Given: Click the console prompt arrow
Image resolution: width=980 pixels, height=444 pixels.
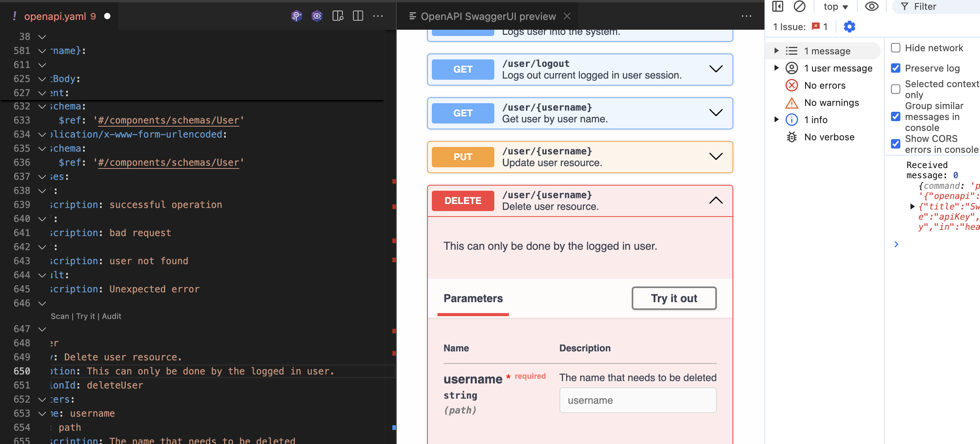Looking at the screenshot, I should [896, 244].
